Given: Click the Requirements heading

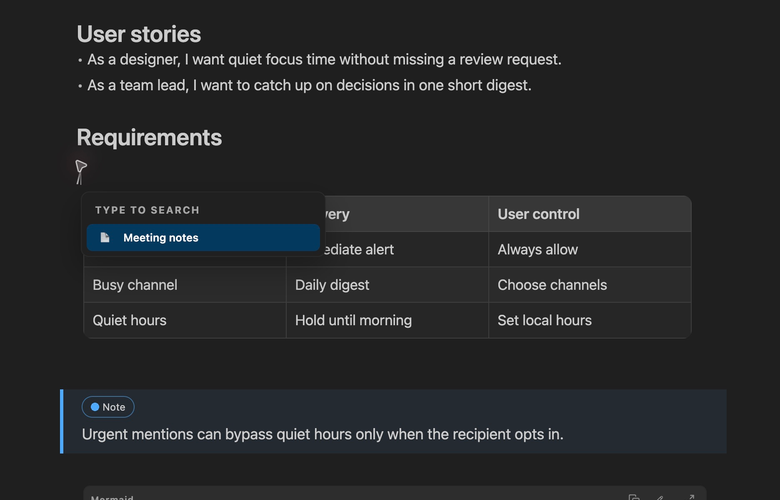Looking at the screenshot, I should pyautogui.click(x=149, y=137).
